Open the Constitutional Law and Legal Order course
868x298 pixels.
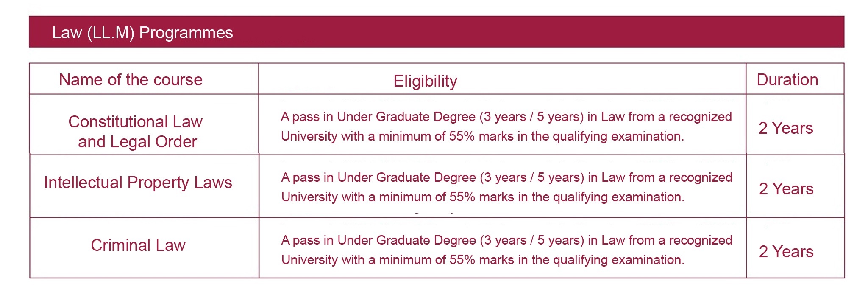(136, 132)
